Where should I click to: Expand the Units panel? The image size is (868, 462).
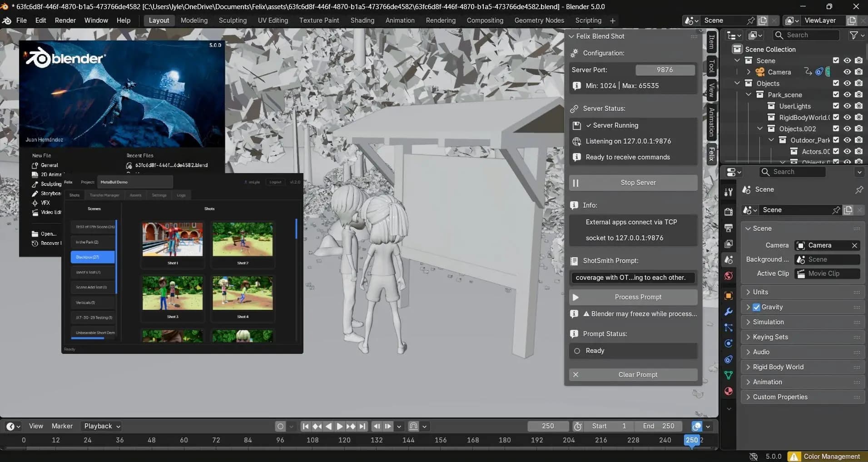760,292
